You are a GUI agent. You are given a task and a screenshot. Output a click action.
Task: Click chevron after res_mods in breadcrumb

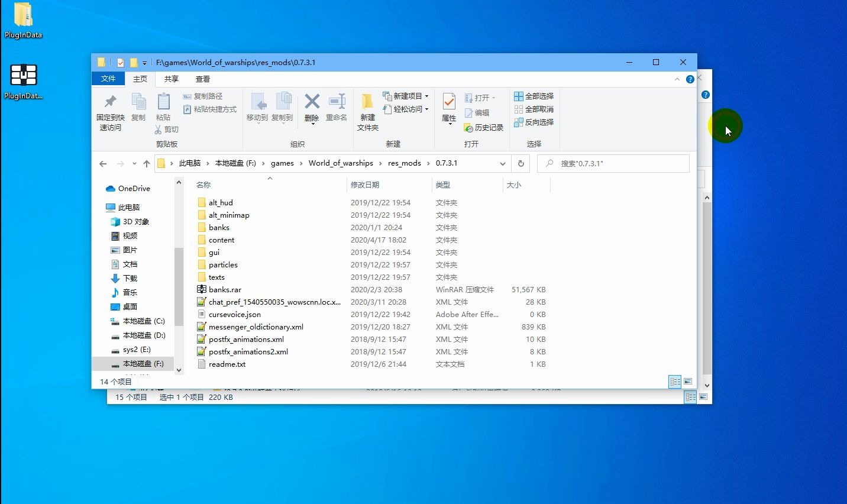click(x=428, y=163)
